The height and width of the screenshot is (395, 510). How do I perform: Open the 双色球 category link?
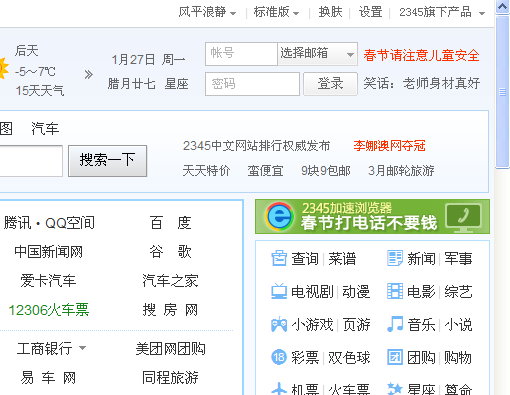tap(349, 358)
